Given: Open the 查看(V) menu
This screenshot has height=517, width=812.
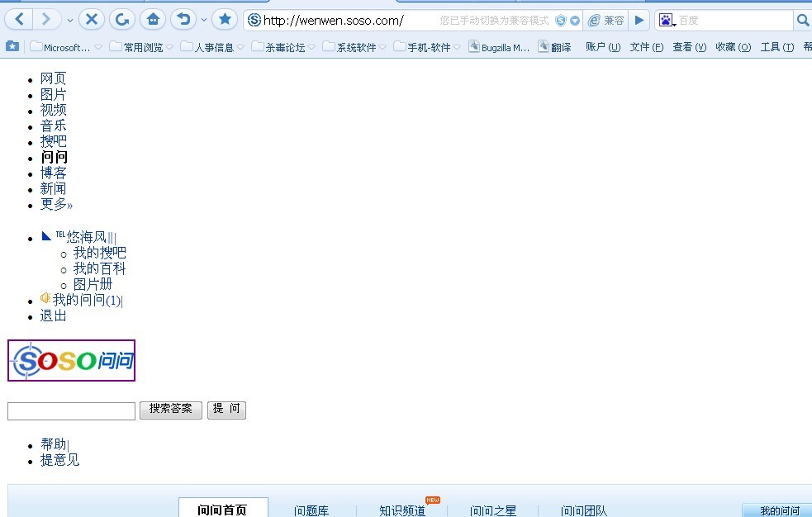Looking at the screenshot, I should point(689,47).
